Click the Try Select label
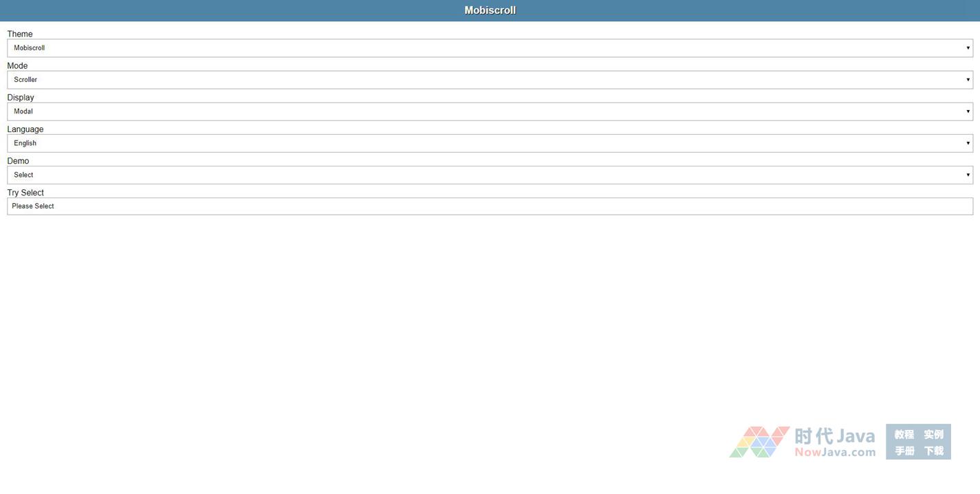Screen dimensions: 980x494 click(25, 193)
